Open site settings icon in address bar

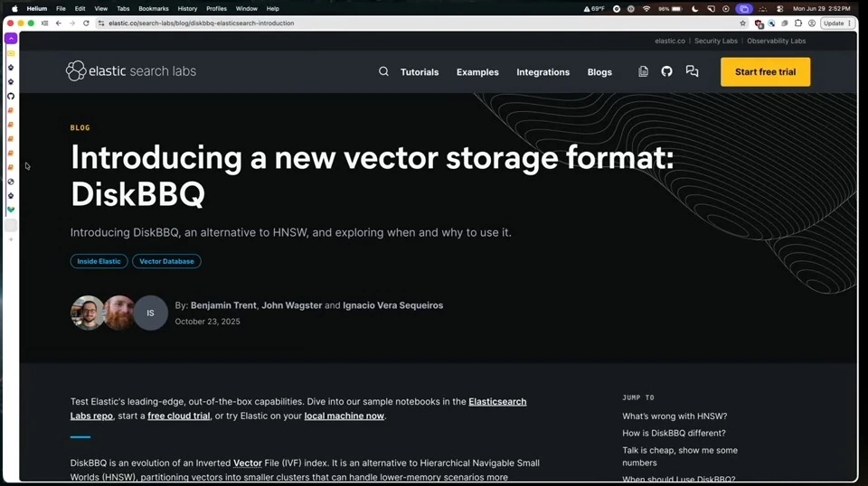coord(100,23)
